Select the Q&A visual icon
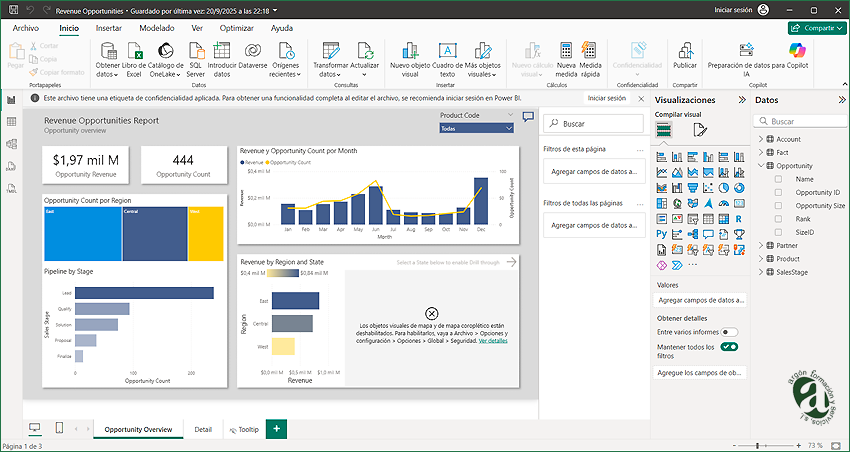The width and height of the screenshot is (850, 452). [x=708, y=235]
